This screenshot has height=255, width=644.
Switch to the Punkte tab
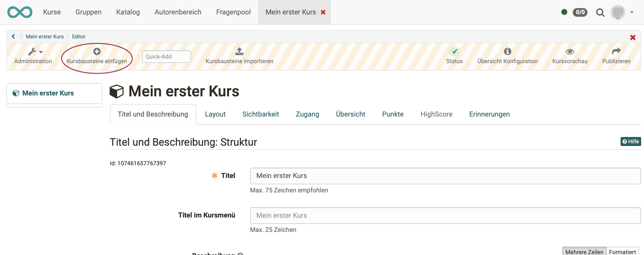click(393, 114)
